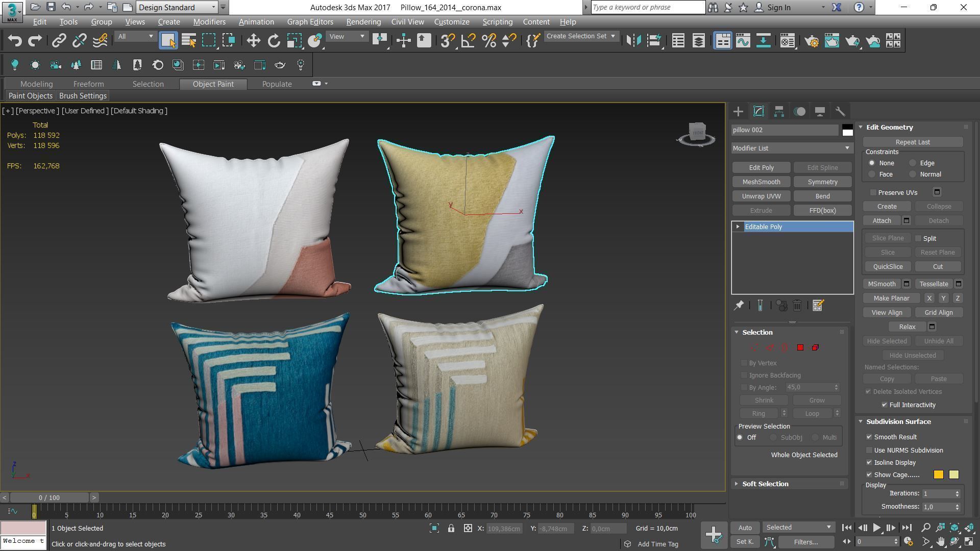This screenshot has height=551, width=980.
Task: Open the Create command panel tab
Action: (x=738, y=111)
